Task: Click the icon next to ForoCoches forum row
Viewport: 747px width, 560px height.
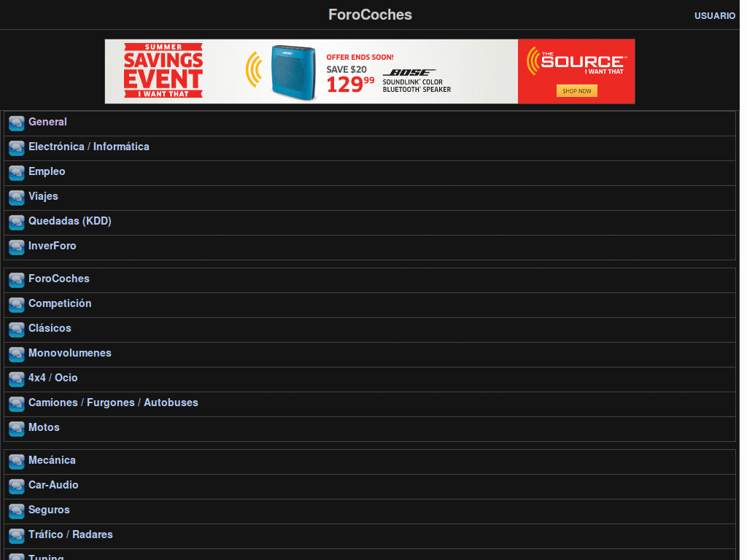Action: (x=17, y=280)
